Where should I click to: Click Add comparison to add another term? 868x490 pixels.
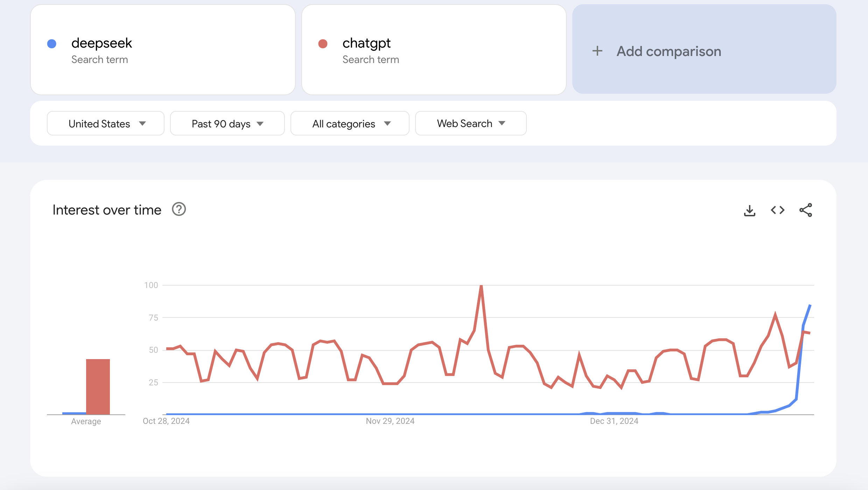click(x=668, y=51)
